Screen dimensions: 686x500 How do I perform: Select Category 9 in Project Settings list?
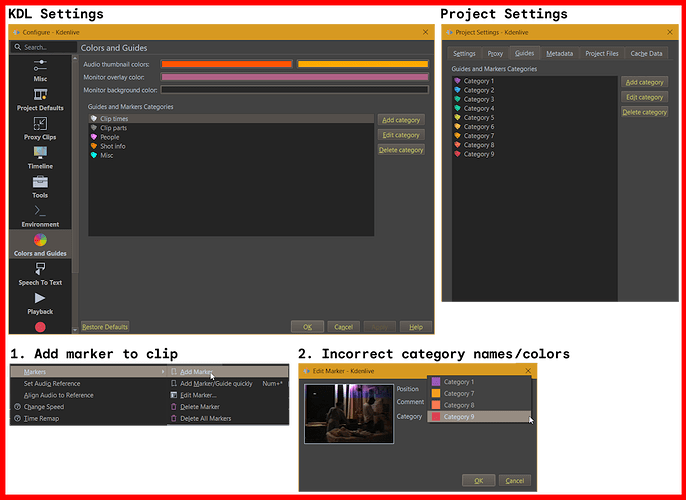(535, 154)
